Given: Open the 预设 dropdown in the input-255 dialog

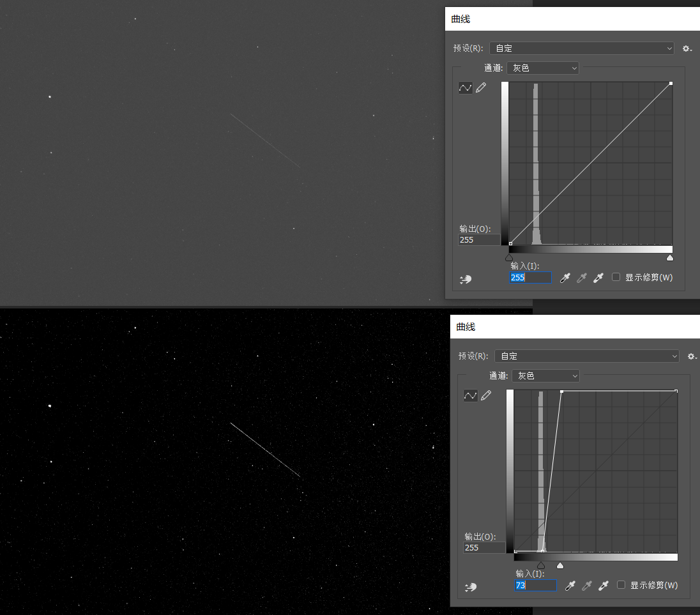Looking at the screenshot, I should point(581,49).
